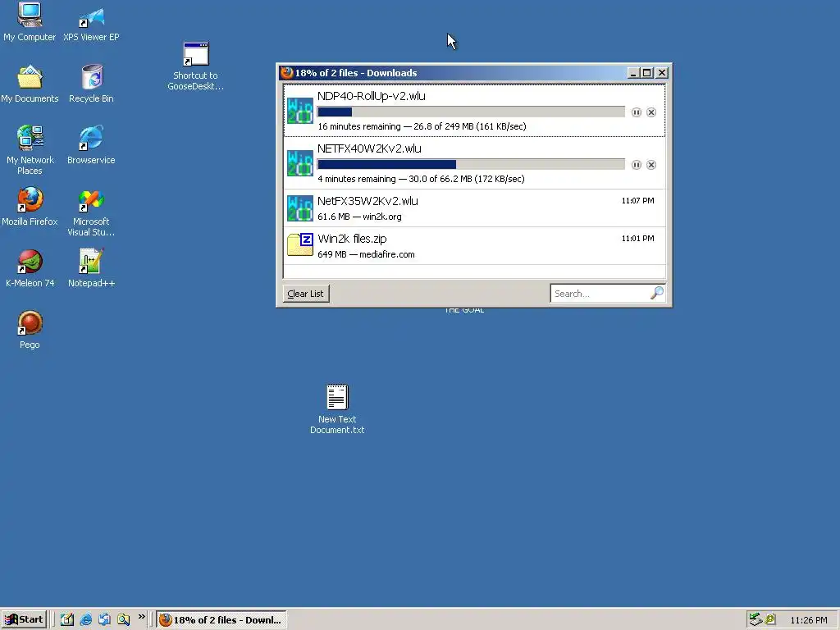Pause the NDP40-RollUp-v2.wlu download
This screenshot has width=840, height=630.
pos(636,112)
